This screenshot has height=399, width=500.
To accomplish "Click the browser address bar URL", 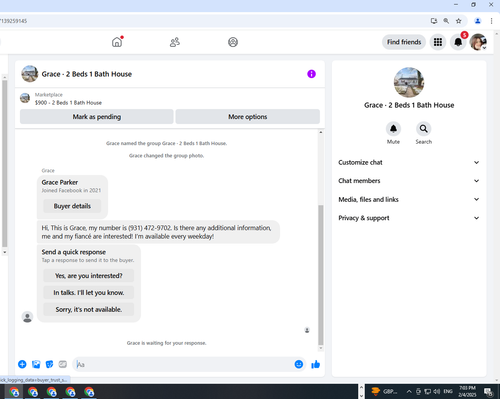I will pyautogui.click(x=13, y=21).
